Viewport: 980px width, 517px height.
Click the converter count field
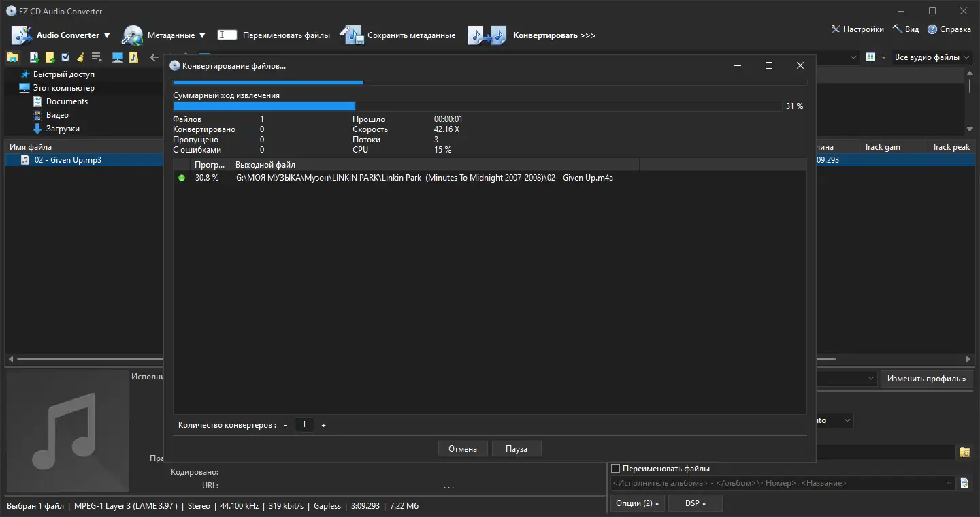[x=304, y=425]
